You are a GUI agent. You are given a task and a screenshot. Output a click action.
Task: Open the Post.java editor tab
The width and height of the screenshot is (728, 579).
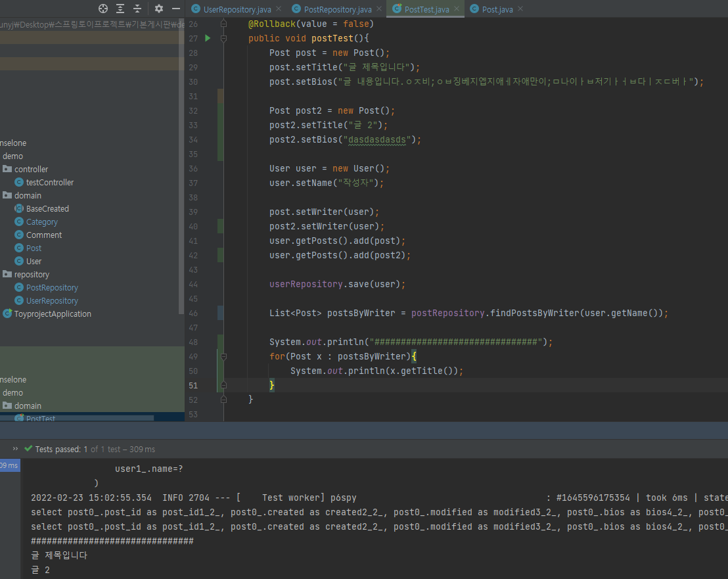click(497, 9)
